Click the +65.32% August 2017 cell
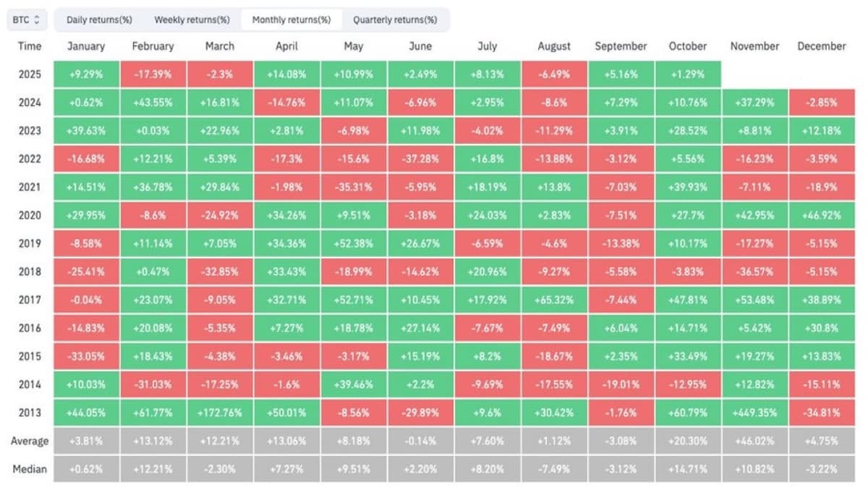 click(553, 299)
